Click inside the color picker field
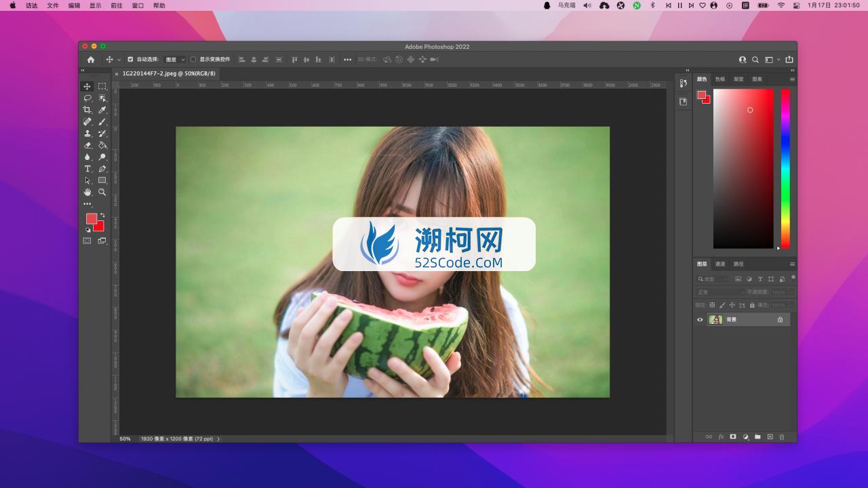 click(743, 168)
